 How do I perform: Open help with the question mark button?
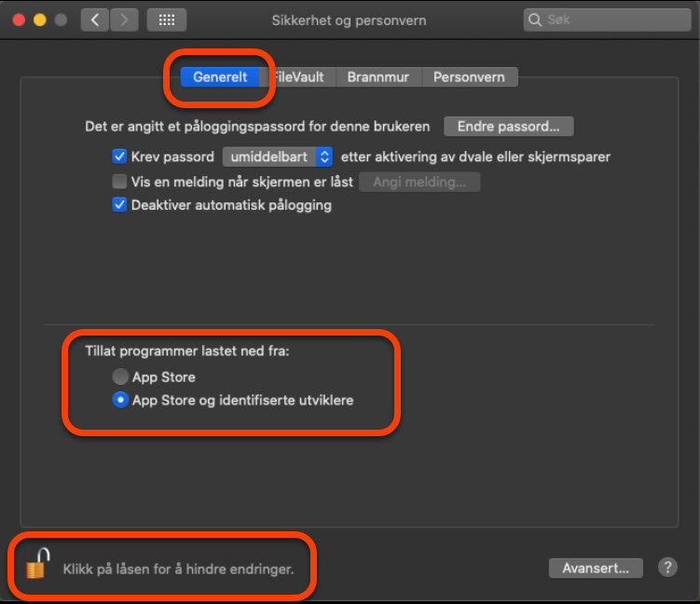tap(667, 567)
